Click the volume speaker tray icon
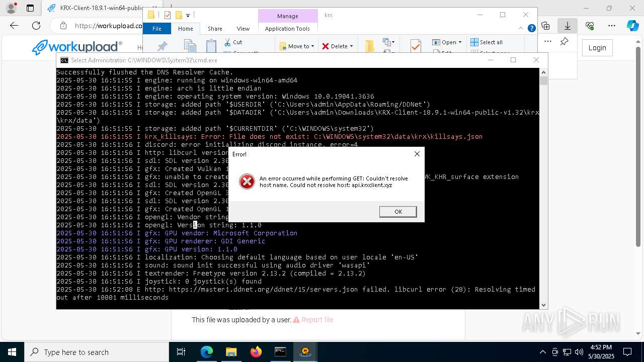Viewport: 644px width, 362px height. [579, 352]
